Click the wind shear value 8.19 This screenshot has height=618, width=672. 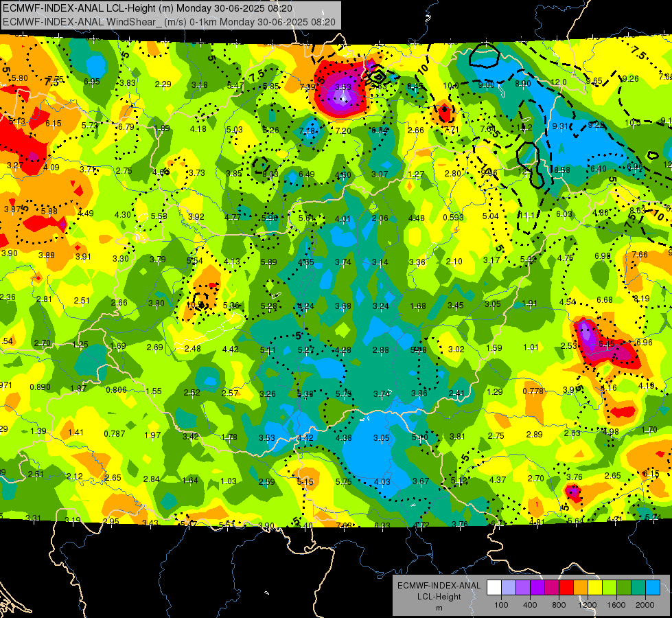tap(642, 299)
